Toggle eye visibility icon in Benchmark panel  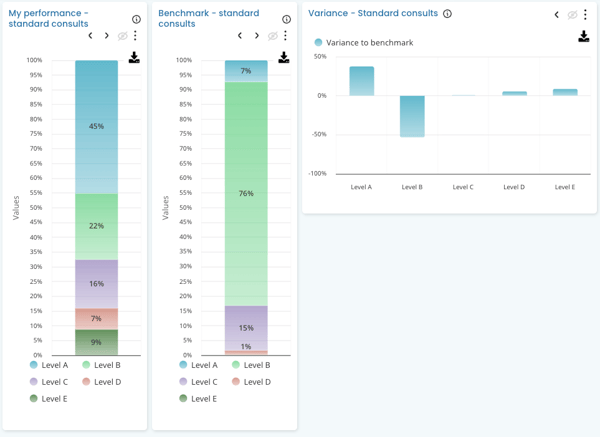coord(272,36)
